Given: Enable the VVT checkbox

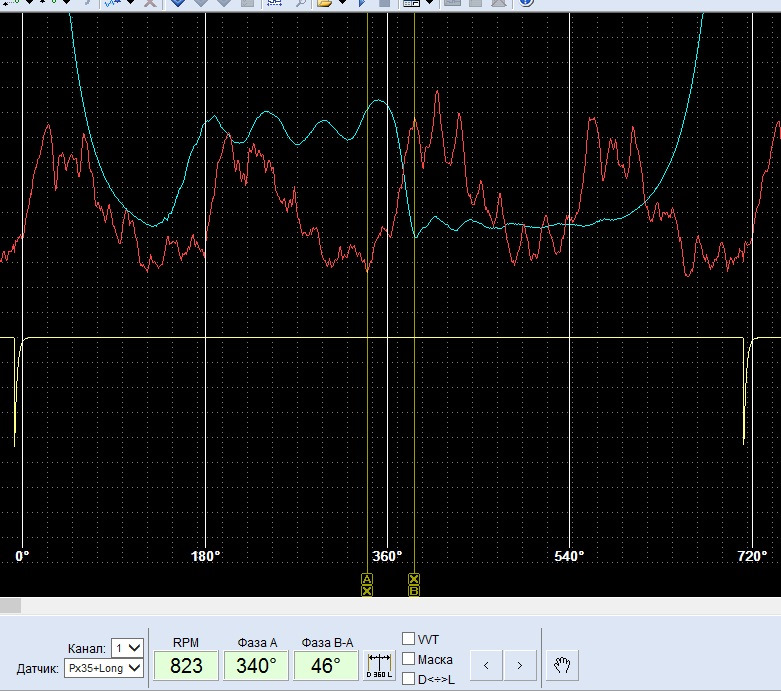Looking at the screenshot, I should (x=408, y=639).
